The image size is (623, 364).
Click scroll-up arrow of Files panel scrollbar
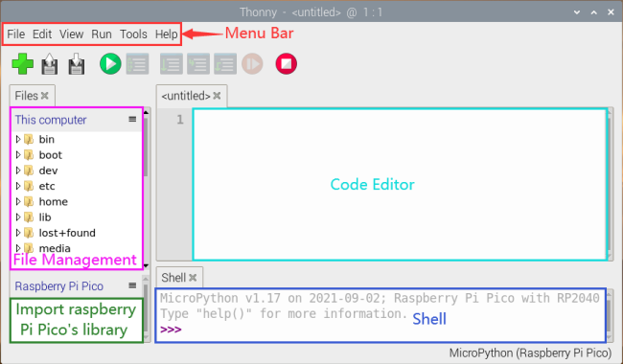pos(147,112)
